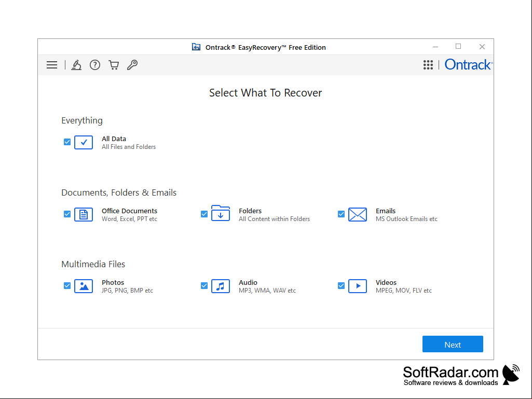Viewport: 532px width, 399px height.
Task: Close the EasyRecovery window
Action: tap(482, 47)
